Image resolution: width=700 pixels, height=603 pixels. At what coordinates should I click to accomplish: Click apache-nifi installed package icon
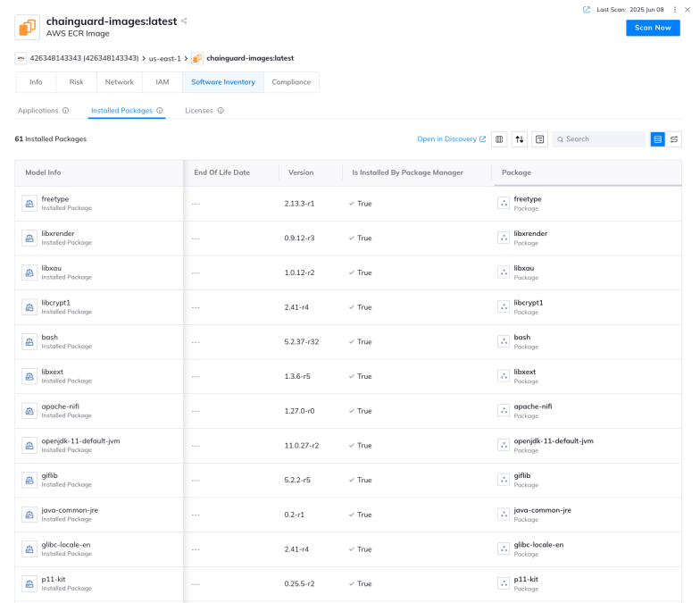pyautogui.click(x=29, y=411)
